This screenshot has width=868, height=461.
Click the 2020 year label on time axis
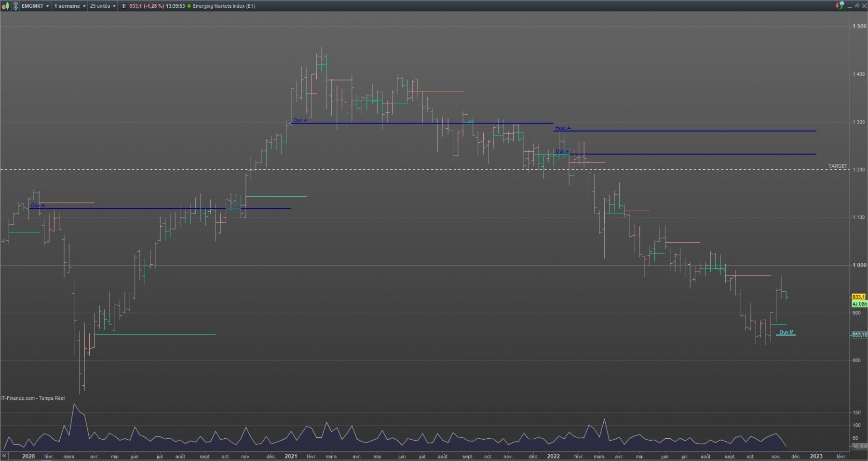28,456
